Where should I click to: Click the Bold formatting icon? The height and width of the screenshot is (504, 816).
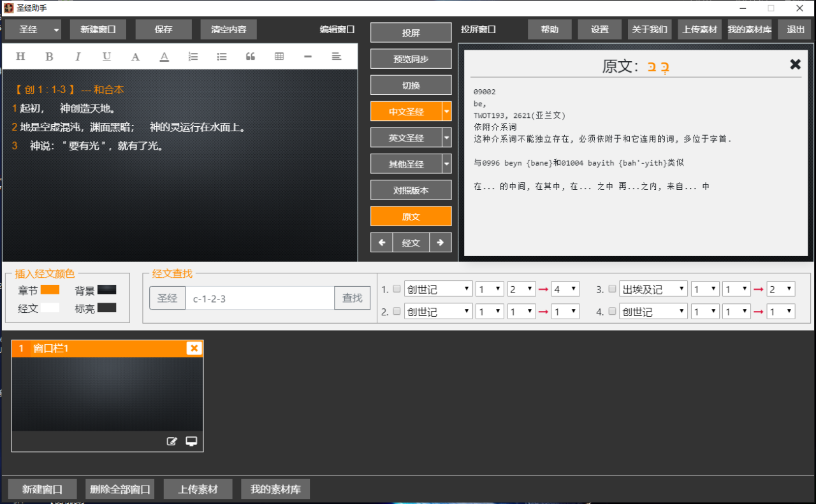click(x=49, y=57)
